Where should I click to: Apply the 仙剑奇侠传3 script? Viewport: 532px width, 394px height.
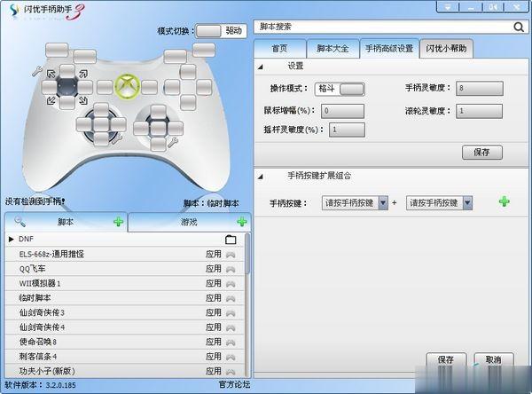(x=214, y=312)
